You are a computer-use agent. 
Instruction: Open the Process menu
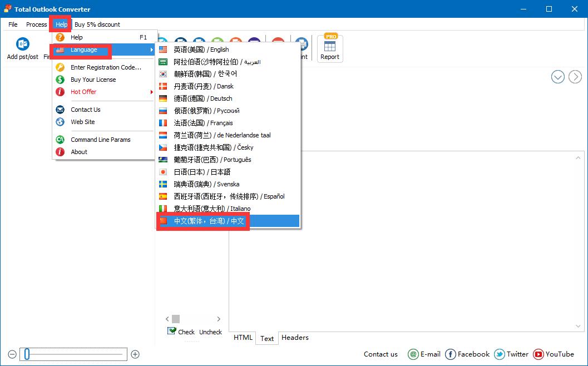[36, 24]
